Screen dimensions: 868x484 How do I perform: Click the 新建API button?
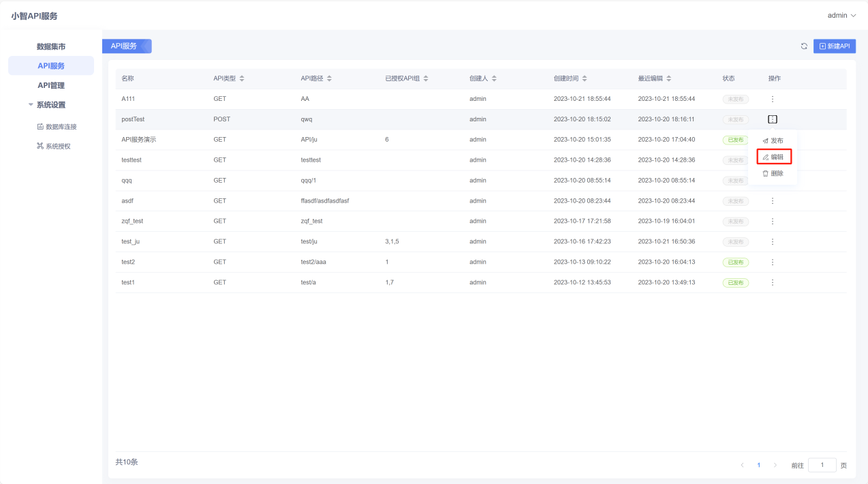(835, 46)
